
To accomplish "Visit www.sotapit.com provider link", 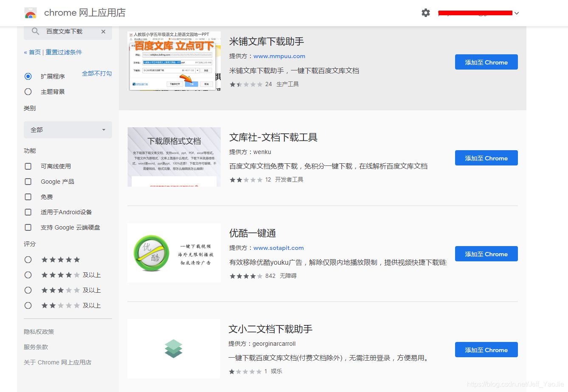I will (x=278, y=248).
